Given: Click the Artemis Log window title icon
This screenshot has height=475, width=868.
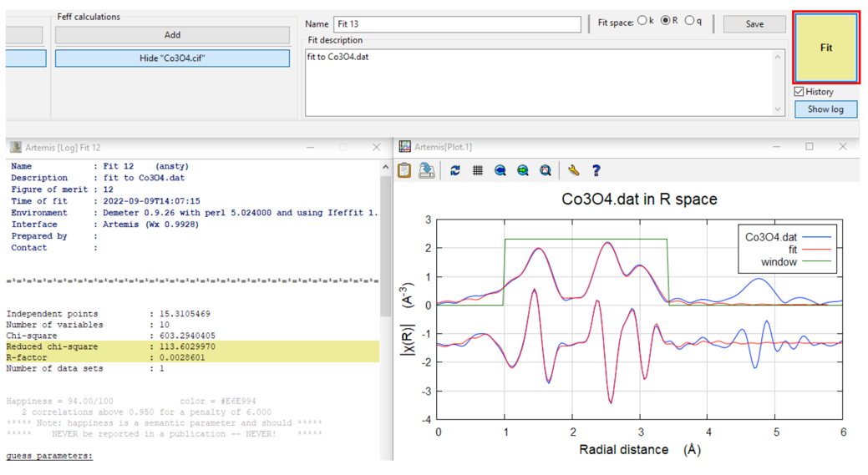Looking at the screenshot, I should 16,147.
